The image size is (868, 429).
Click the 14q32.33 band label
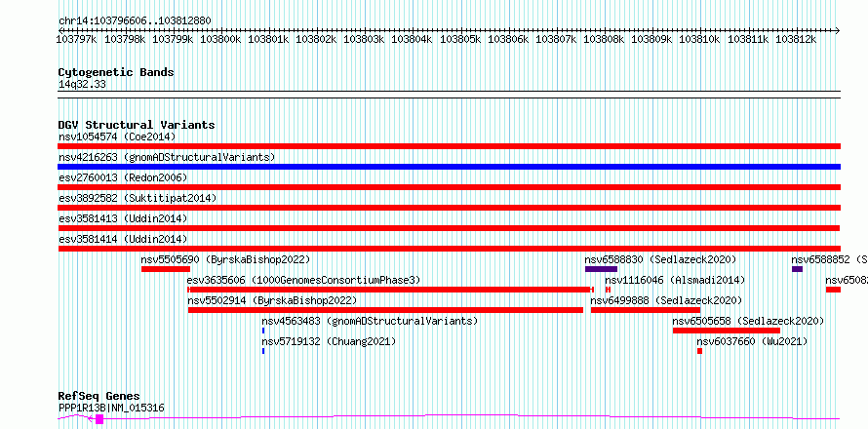[x=82, y=84]
